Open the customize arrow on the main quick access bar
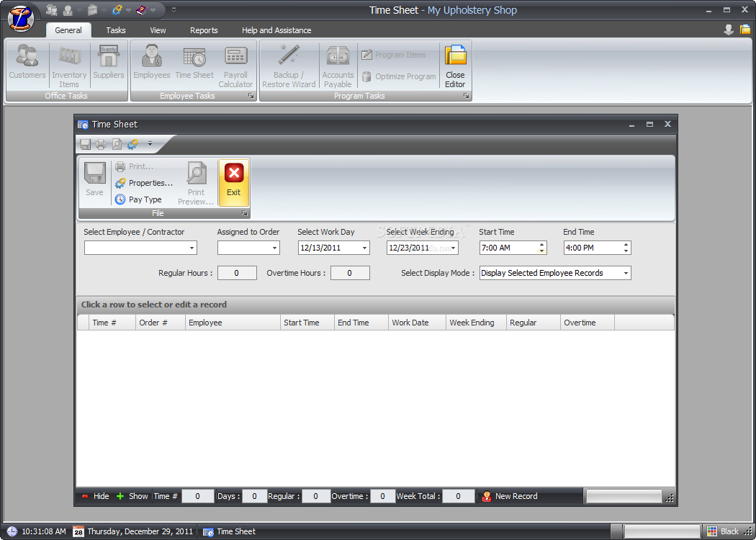This screenshot has width=756, height=540. (174, 9)
